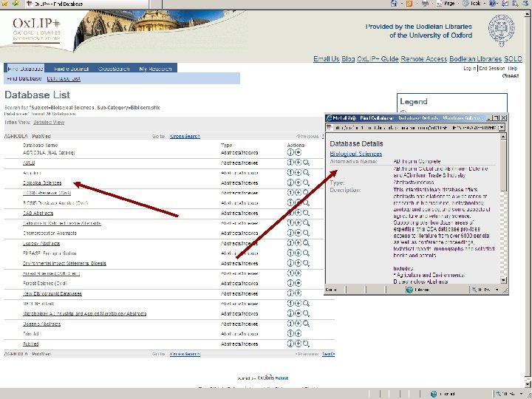532x399 pixels.
Task: Search icon for MEDLINE (Ovid) row
Action: 306,304
